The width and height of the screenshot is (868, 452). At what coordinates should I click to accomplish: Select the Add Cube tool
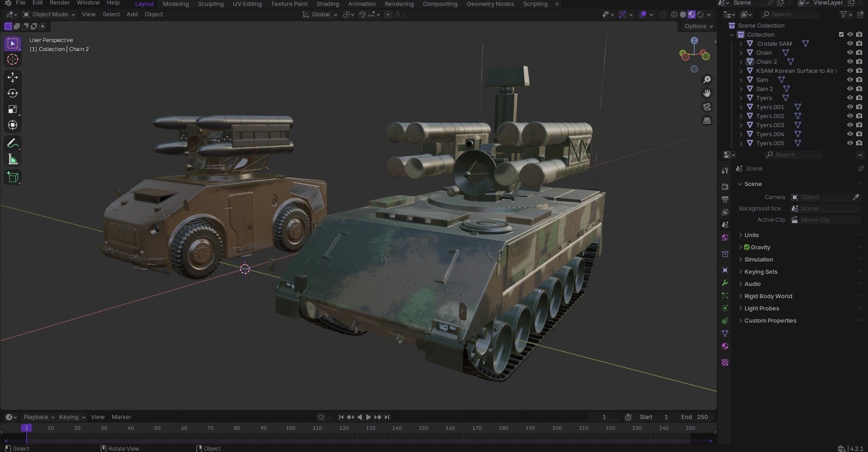click(x=13, y=177)
